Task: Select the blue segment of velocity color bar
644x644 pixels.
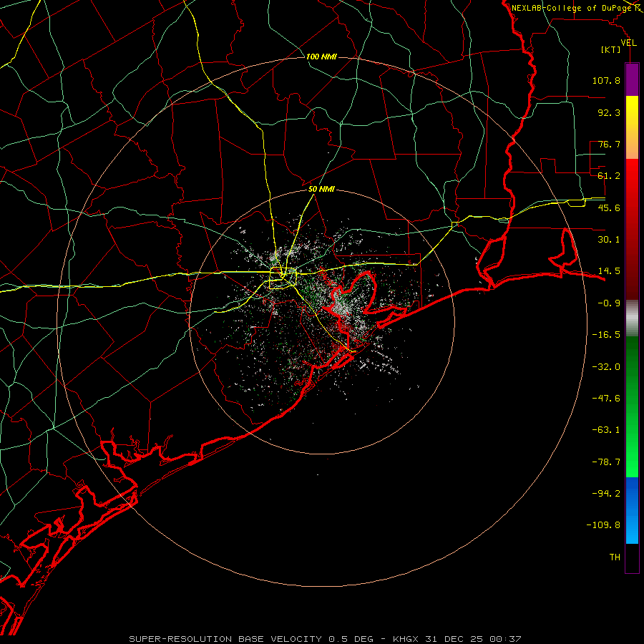Action: click(632, 510)
